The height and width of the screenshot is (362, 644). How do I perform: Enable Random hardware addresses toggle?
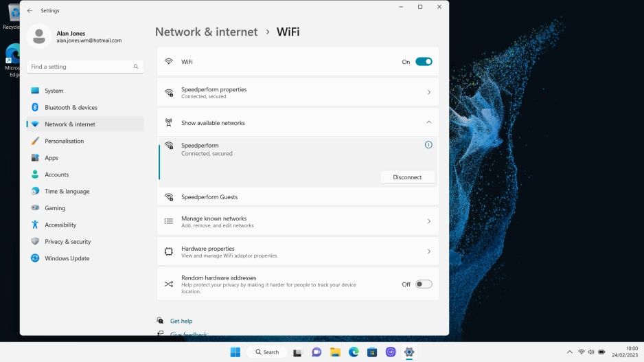point(424,284)
